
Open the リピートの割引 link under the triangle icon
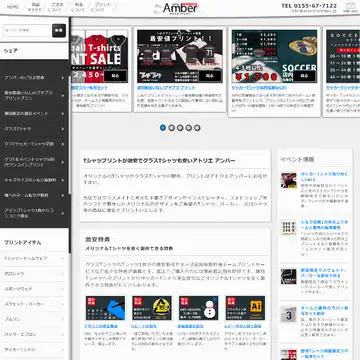click(x=144, y=326)
